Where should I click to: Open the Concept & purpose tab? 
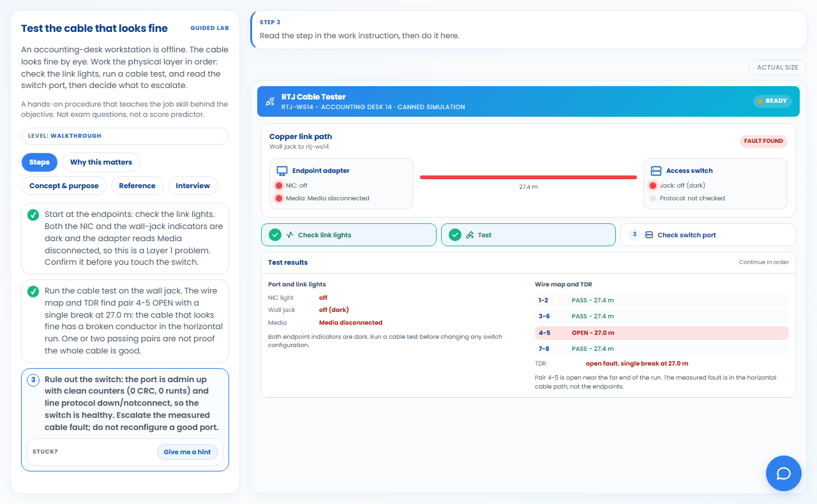click(64, 186)
